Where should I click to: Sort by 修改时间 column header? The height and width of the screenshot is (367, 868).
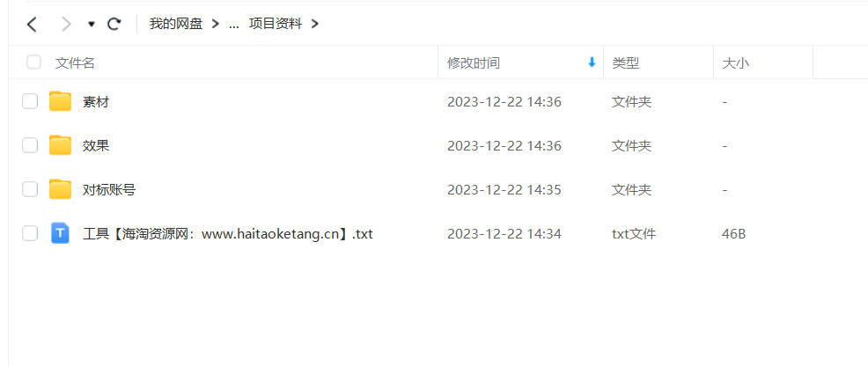[474, 63]
